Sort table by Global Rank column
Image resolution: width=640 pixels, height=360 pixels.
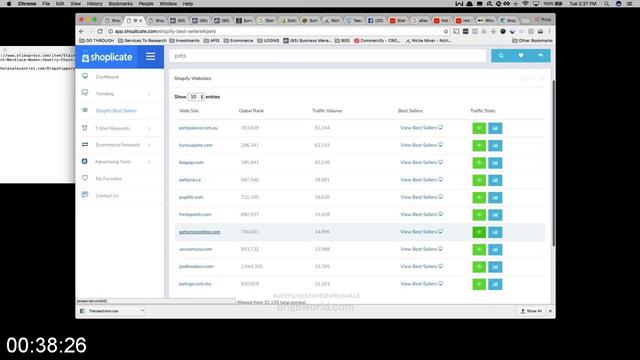(251, 111)
